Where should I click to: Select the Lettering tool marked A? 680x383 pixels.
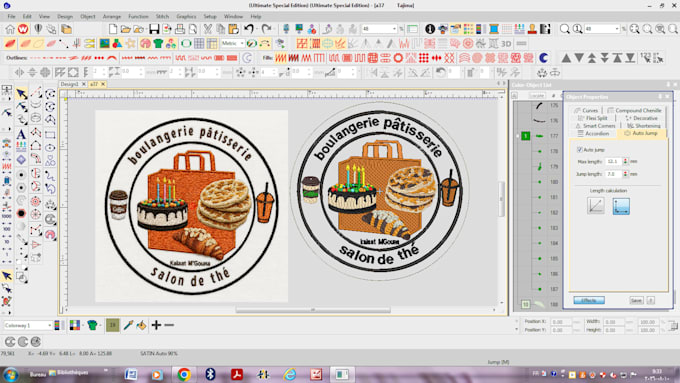point(21,134)
